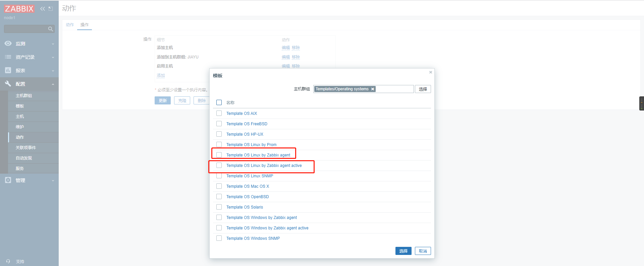Image resolution: width=644 pixels, height=266 pixels.
Task: Click the 更新 button
Action: (163, 100)
